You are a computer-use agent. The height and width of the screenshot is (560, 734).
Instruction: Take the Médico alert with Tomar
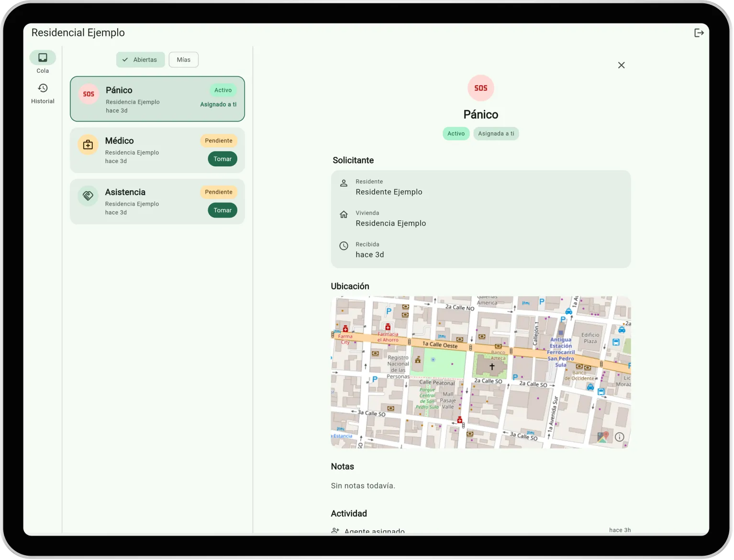[x=222, y=159]
